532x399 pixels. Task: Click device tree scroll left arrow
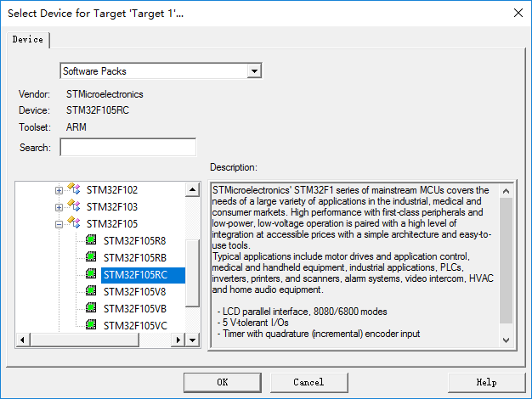(23, 340)
